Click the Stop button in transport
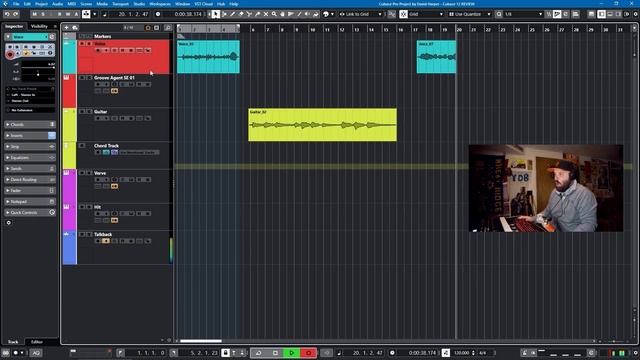The height and width of the screenshot is (360, 640). [275, 353]
